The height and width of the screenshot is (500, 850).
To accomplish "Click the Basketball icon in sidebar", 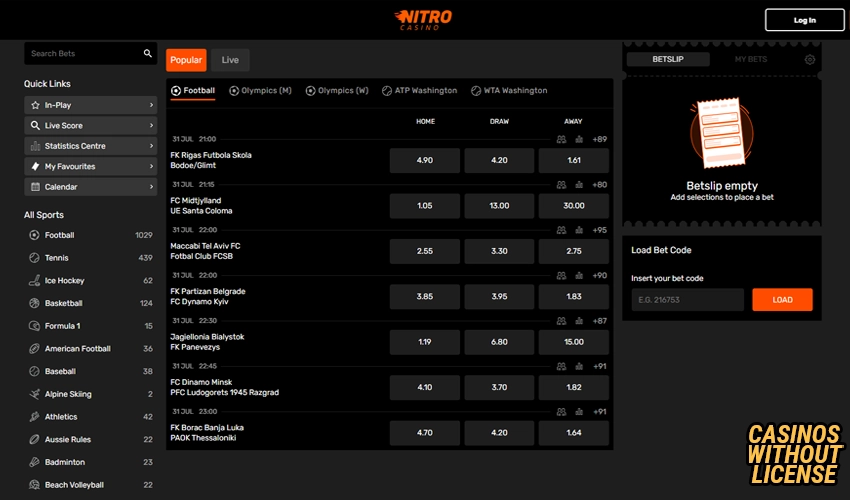I will 34,303.
